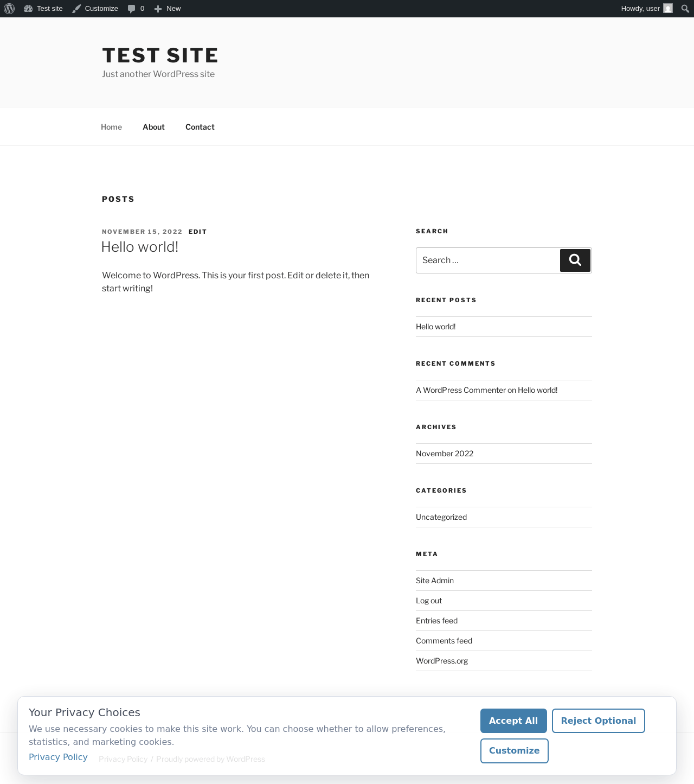This screenshot has height=784, width=694.
Task: Open the Customize cookie preferences button
Action: pos(515,751)
